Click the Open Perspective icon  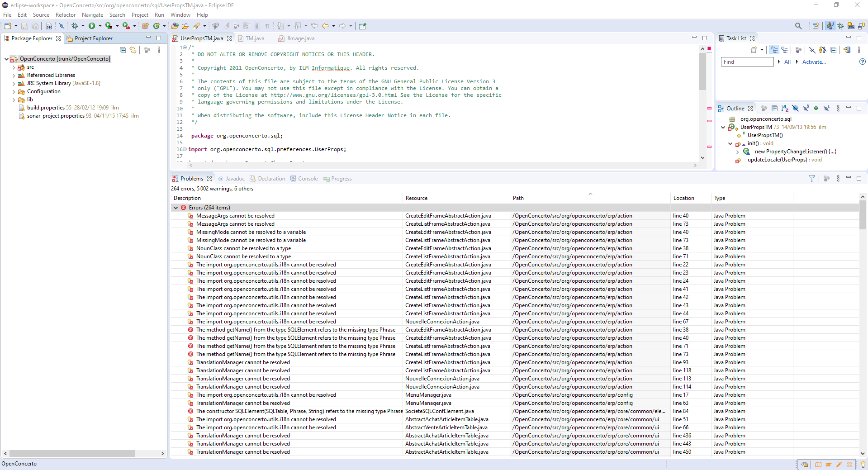[816, 26]
